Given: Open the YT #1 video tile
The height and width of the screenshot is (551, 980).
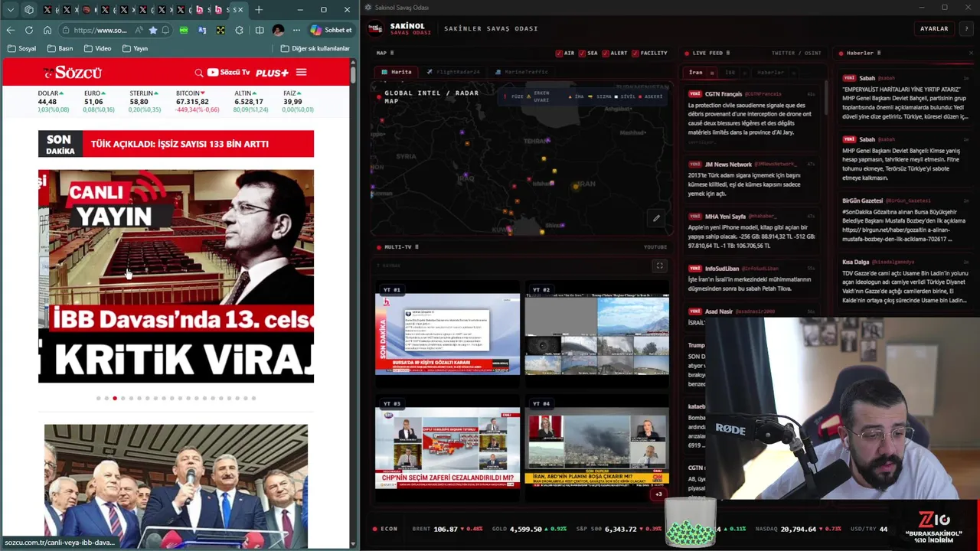Looking at the screenshot, I should 447,334.
